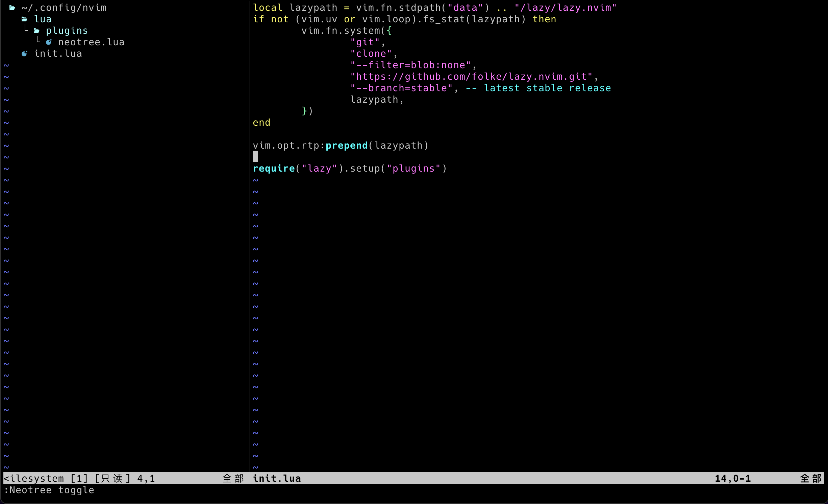Click the plugins folder icon
Image resolution: width=828 pixels, height=504 pixels.
36,31
